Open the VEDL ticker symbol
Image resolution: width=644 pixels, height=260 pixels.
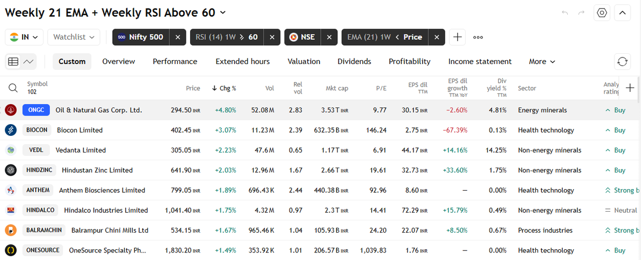[x=36, y=150]
